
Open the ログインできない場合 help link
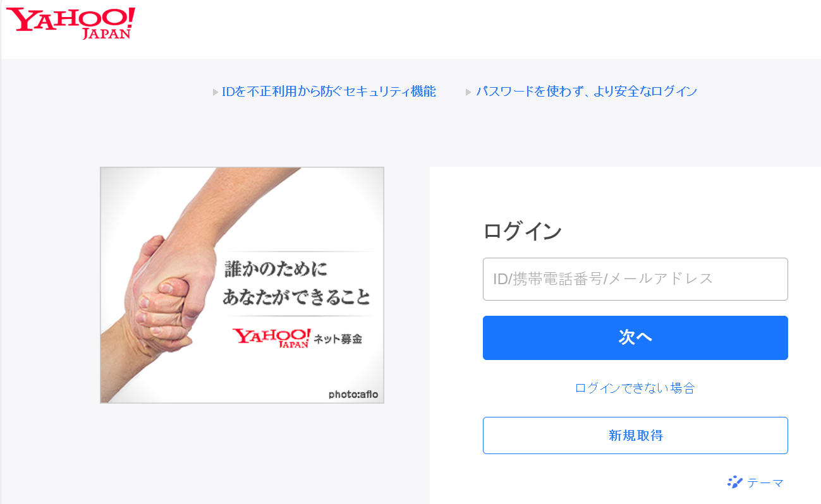point(635,388)
